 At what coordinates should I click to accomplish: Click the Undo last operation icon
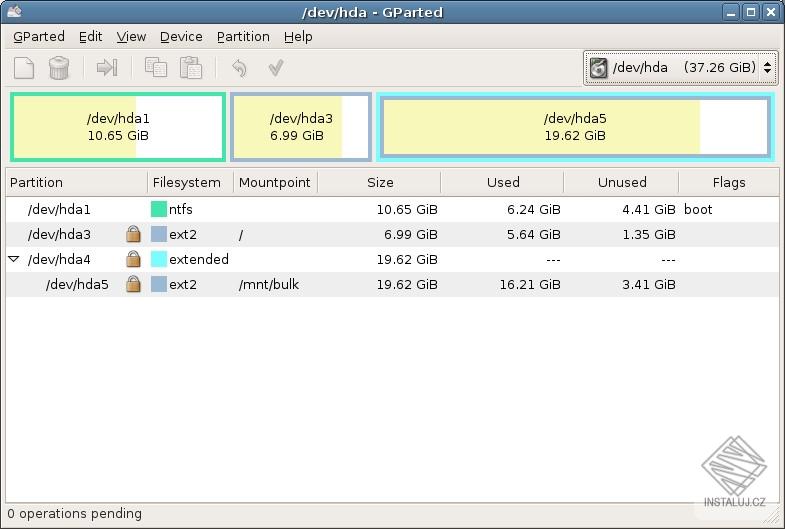239,68
